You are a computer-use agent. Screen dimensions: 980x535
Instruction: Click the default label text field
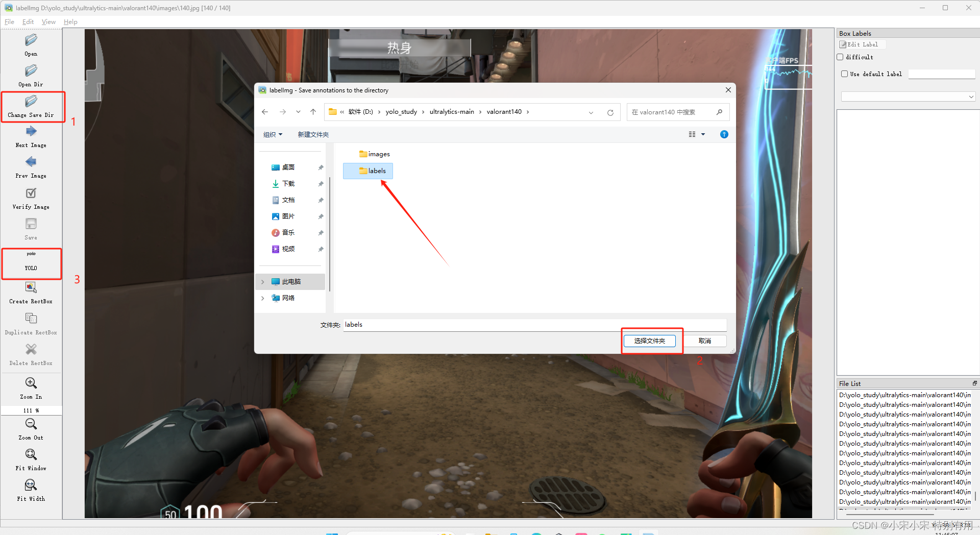click(x=942, y=74)
